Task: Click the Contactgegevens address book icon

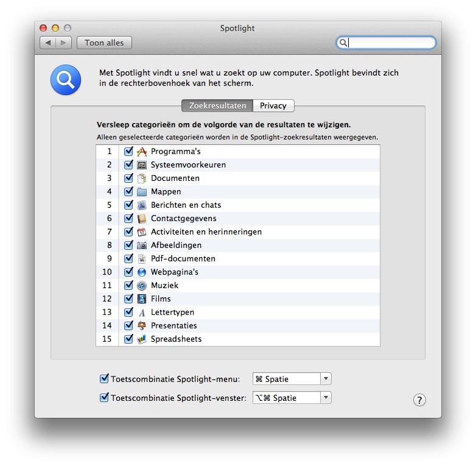Action: click(x=142, y=219)
